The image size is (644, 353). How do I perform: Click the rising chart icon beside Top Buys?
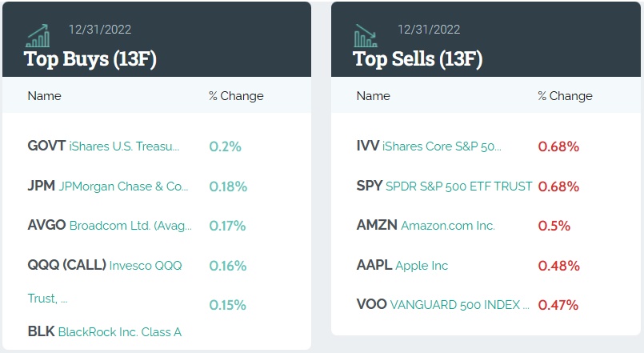pos(38,35)
